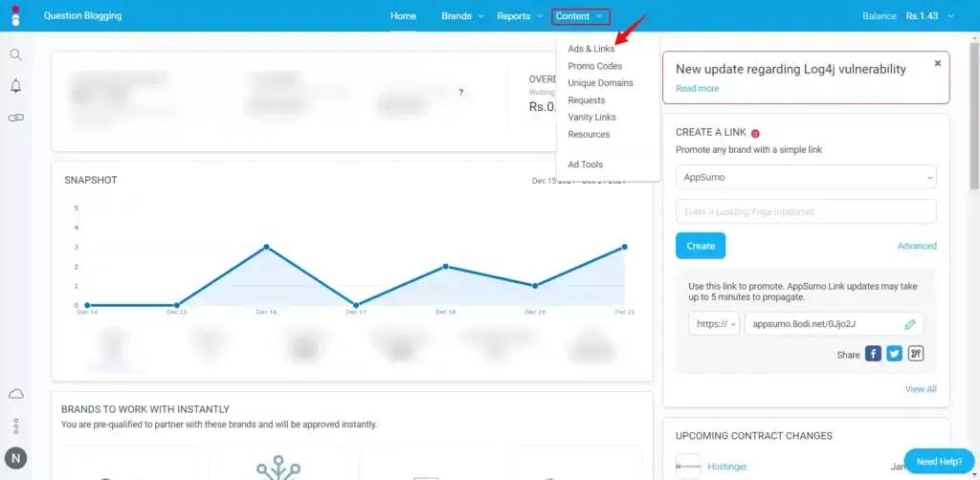Click the cloud icon in sidebar
This screenshot has height=480, width=980.
pyautogui.click(x=16, y=394)
